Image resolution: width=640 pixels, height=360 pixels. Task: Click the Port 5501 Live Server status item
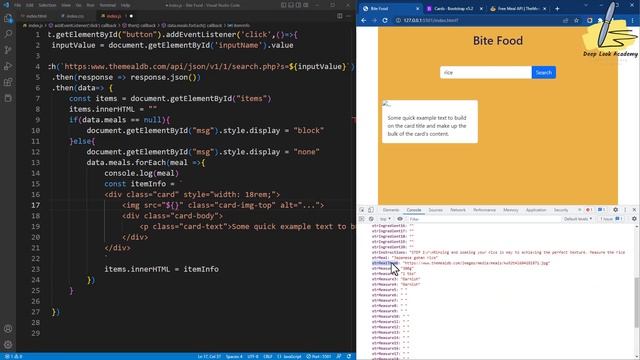pos(318,356)
